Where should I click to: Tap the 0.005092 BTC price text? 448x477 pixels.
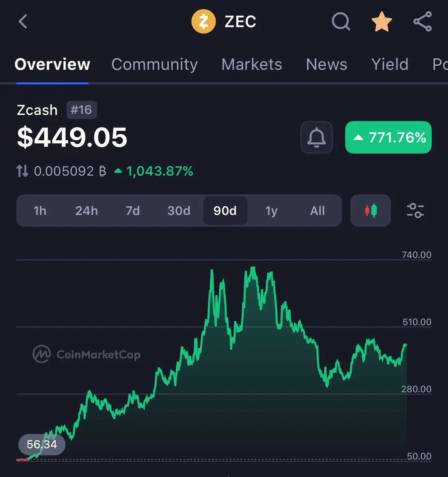pos(70,171)
